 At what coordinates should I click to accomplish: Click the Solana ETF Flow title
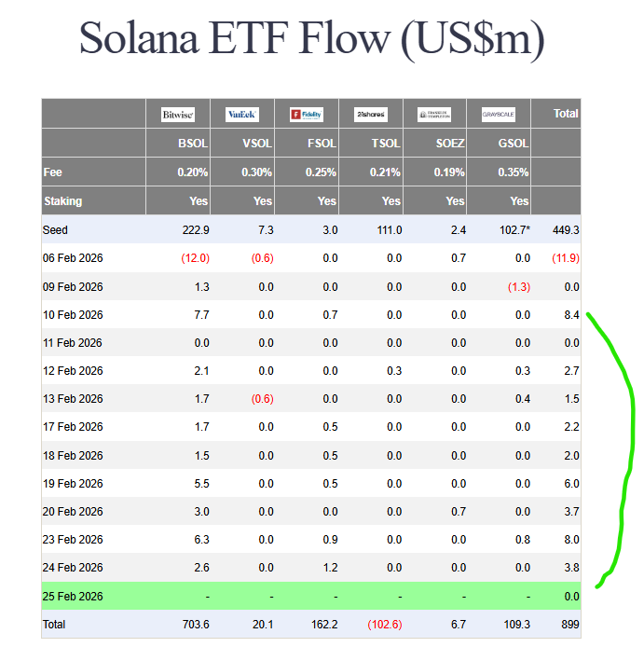click(x=311, y=39)
